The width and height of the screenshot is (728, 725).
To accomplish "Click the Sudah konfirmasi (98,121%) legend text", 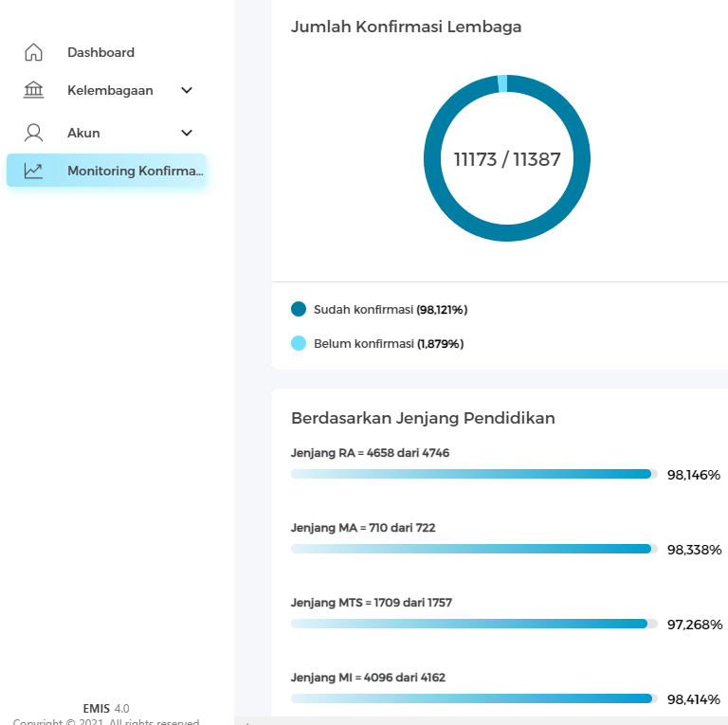I will point(391,310).
